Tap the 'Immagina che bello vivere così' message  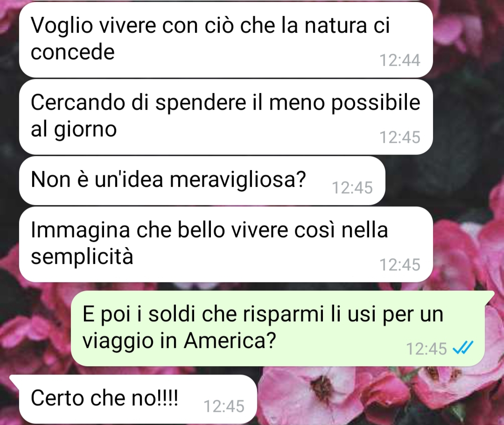(226, 244)
